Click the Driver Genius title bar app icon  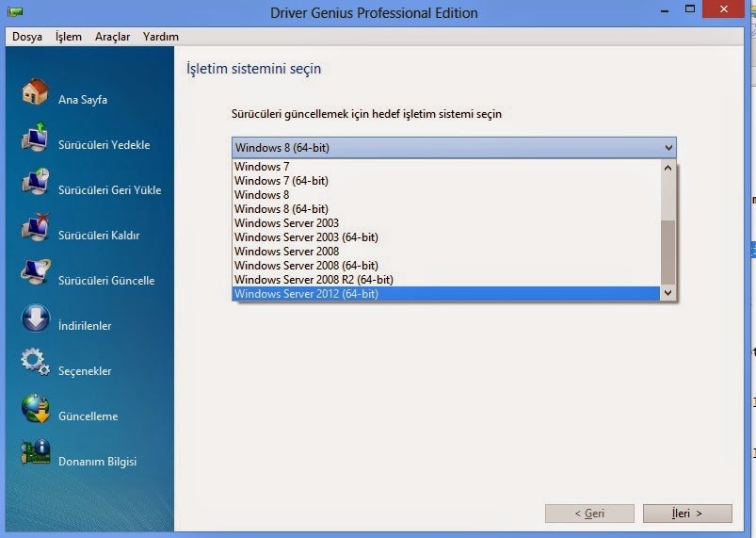pyautogui.click(x=15, y=11)
